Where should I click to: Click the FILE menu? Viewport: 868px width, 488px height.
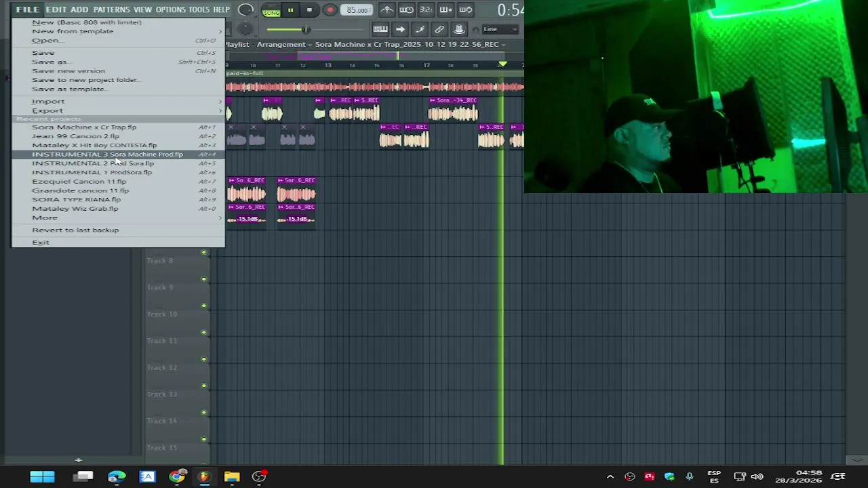pyautogui.click(x=28, y=9)
